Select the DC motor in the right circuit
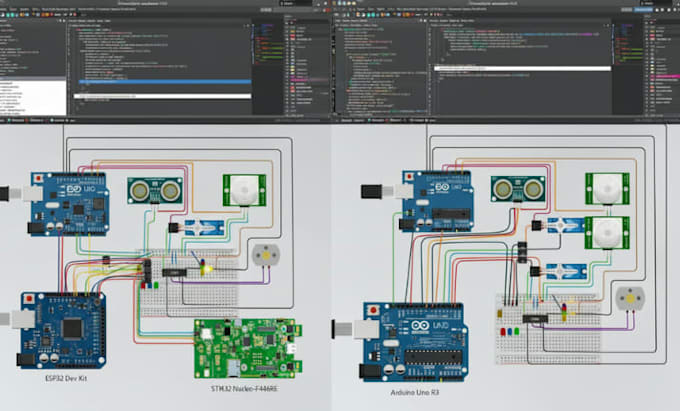This screenshot has height=411, width=680. coord(630,299)
